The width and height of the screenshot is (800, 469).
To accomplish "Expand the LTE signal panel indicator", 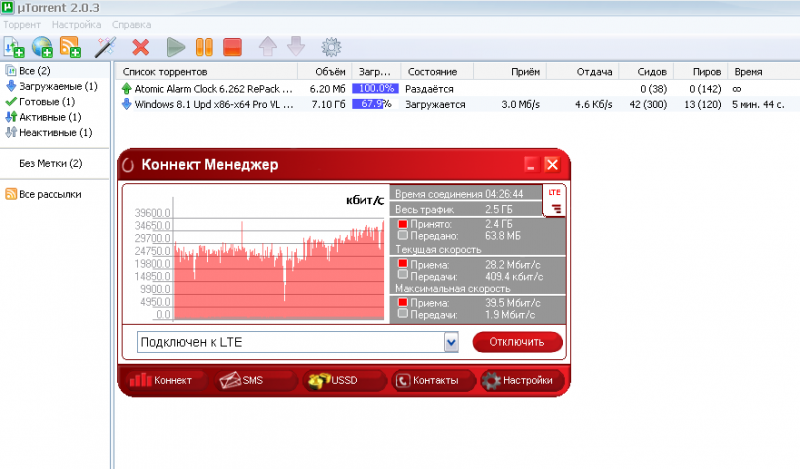I will coord(555,200).
